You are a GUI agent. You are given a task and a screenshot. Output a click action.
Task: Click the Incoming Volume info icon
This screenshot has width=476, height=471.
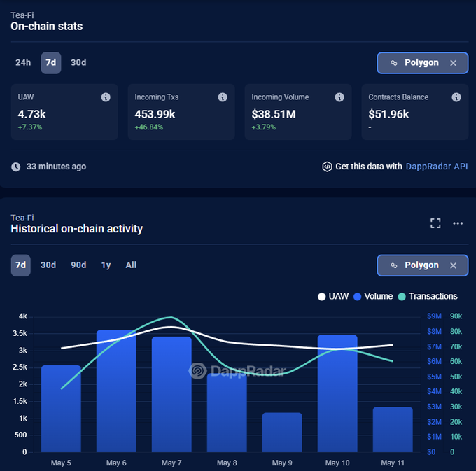coord(339,97)
